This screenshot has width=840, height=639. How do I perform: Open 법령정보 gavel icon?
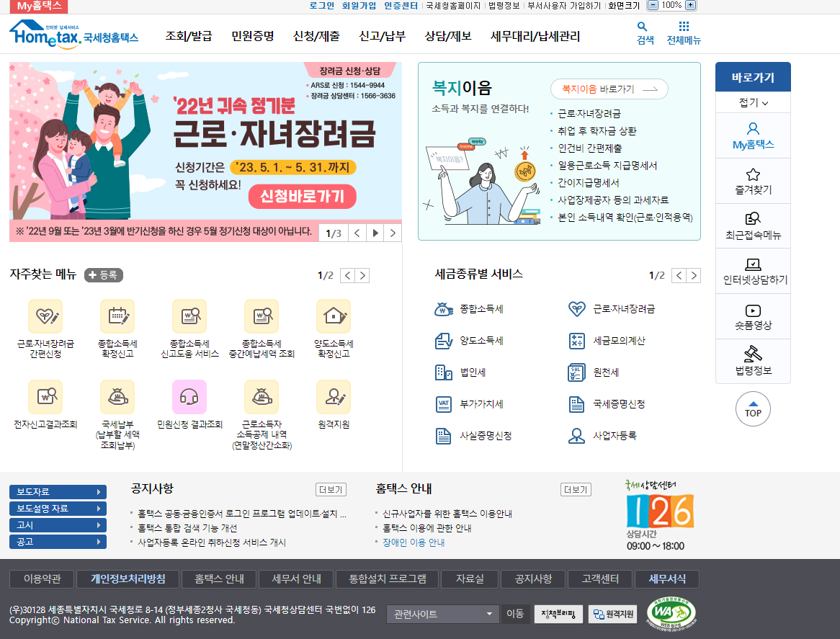[x=753, y=354]
